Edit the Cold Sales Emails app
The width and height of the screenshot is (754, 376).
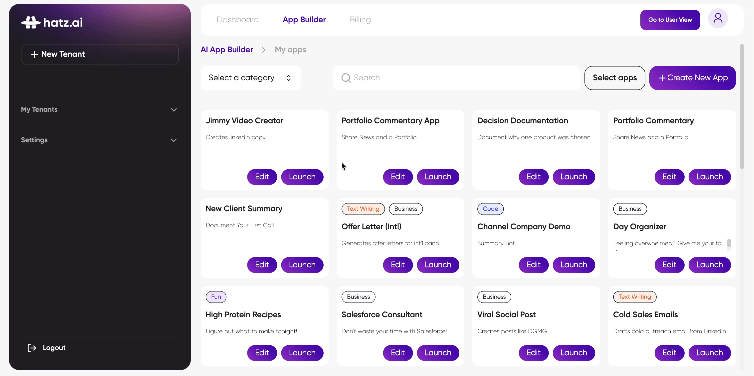coord(669,352)
